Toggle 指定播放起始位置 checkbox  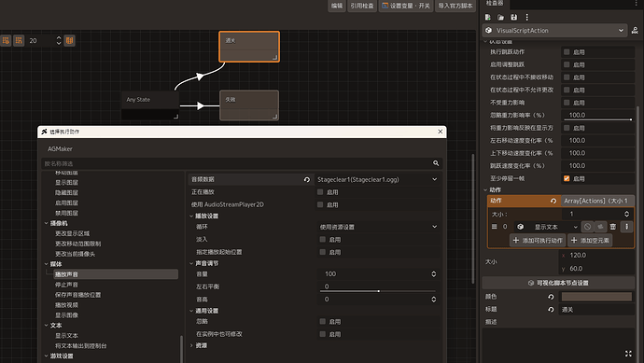pos(322,252)
